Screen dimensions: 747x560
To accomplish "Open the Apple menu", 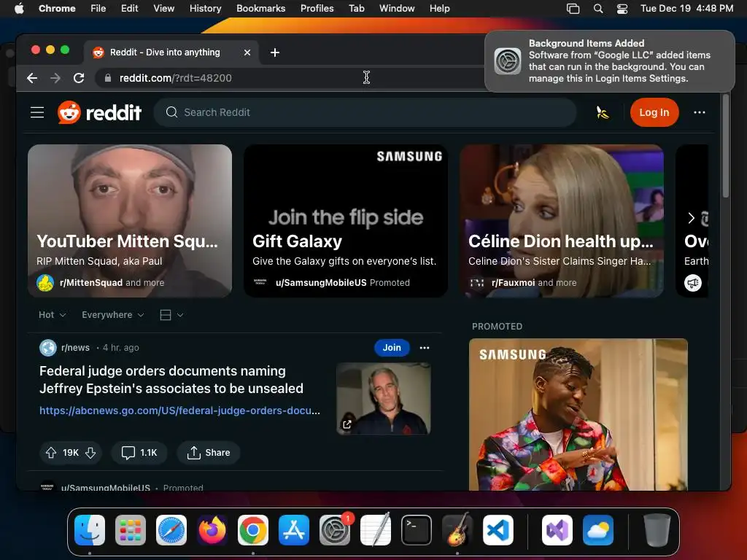I will pyautogui.click(x=19, y=9).
